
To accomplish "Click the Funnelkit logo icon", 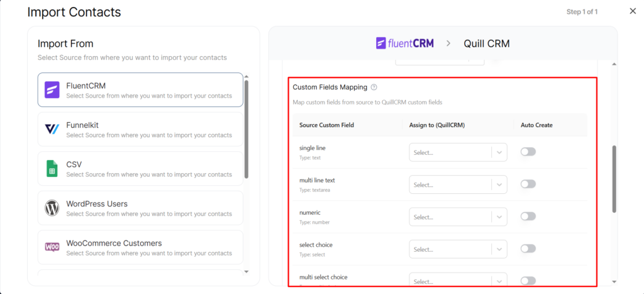I will tap(52, 129).
